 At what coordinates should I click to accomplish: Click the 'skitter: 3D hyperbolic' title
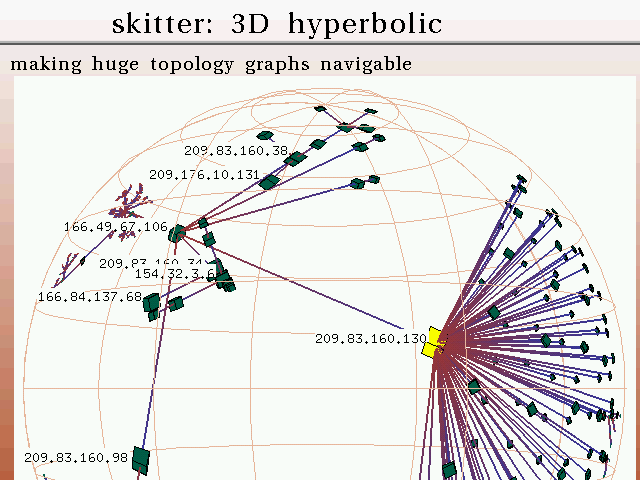277,24
